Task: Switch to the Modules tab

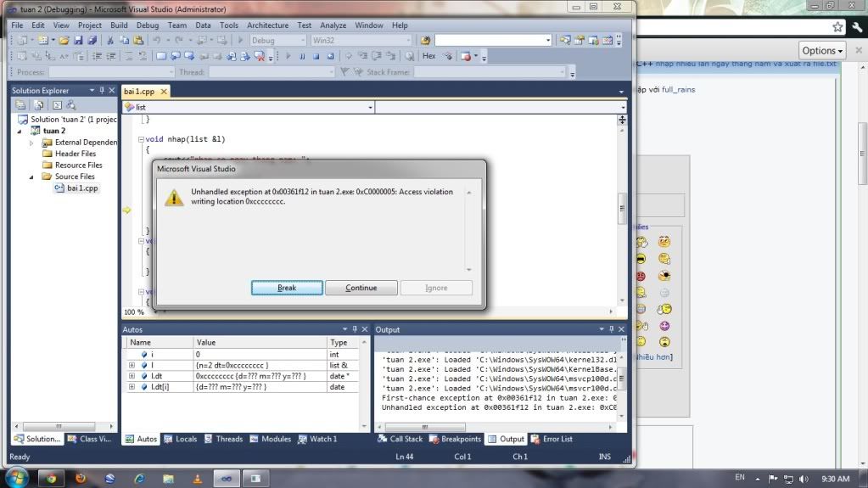Action: click(x=270, y=439)
